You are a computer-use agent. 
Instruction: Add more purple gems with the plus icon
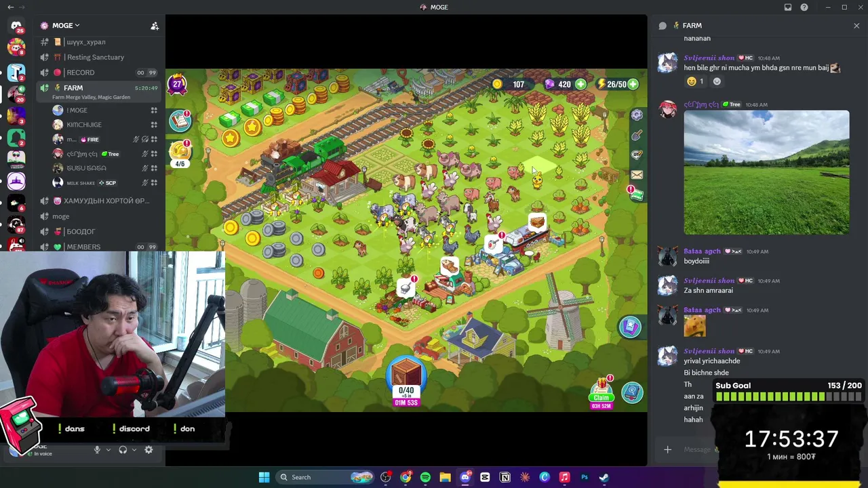tap(580, 84)
